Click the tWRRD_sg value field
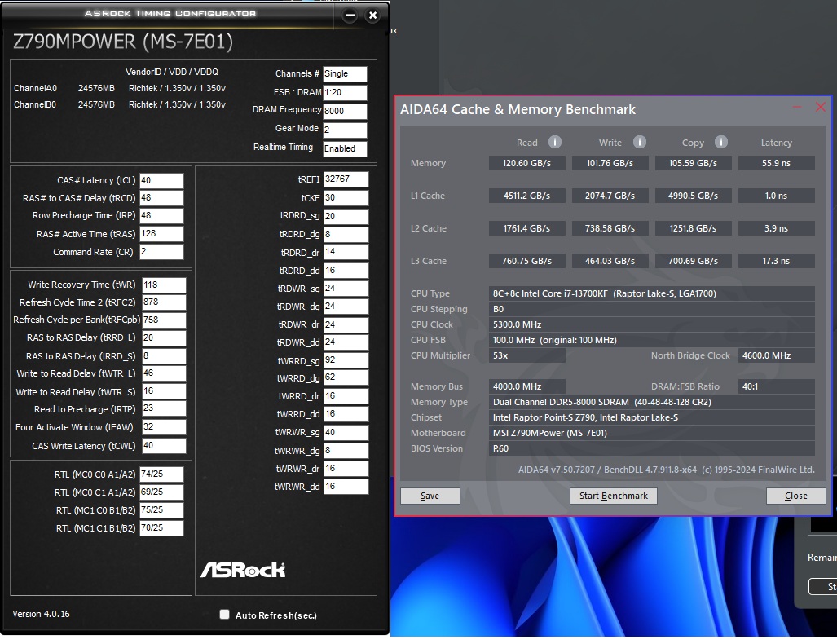This screenshot has height=644, width=837. pyautogui.click(x=346, y=360)
